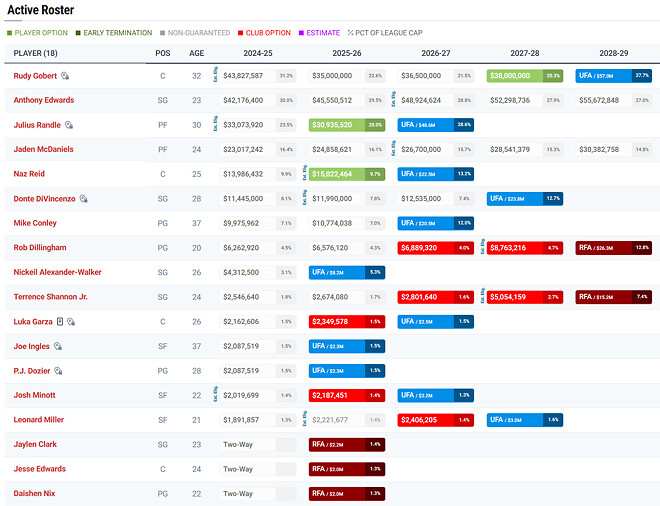Sort the table by AGE column header
Screen dimensions: 660x506
(x=196, y=52)
